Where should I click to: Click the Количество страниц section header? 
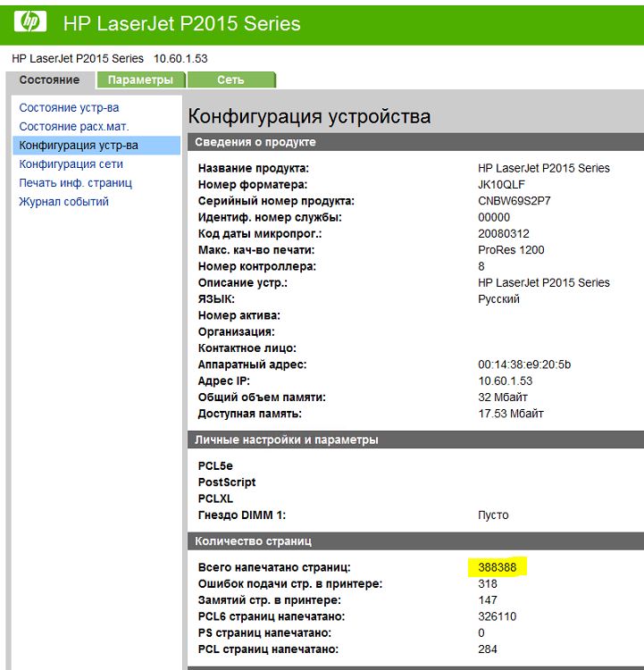tap(415, 541)
